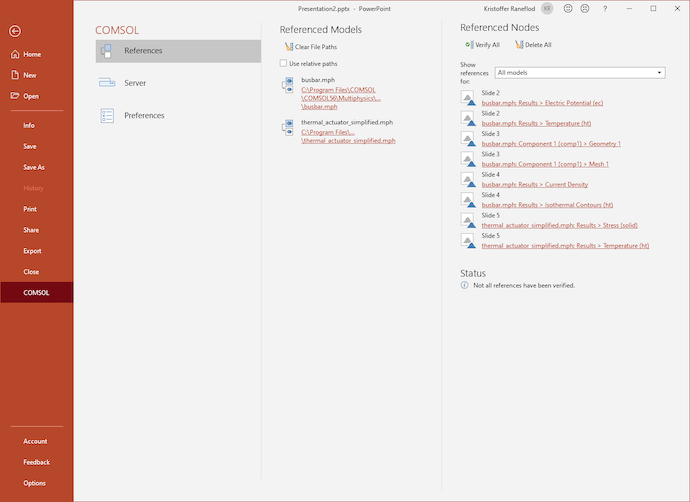This screenshot has width=690, height=502.
Task: Open PowerPoint Options
Action: [x=34, y=483]
